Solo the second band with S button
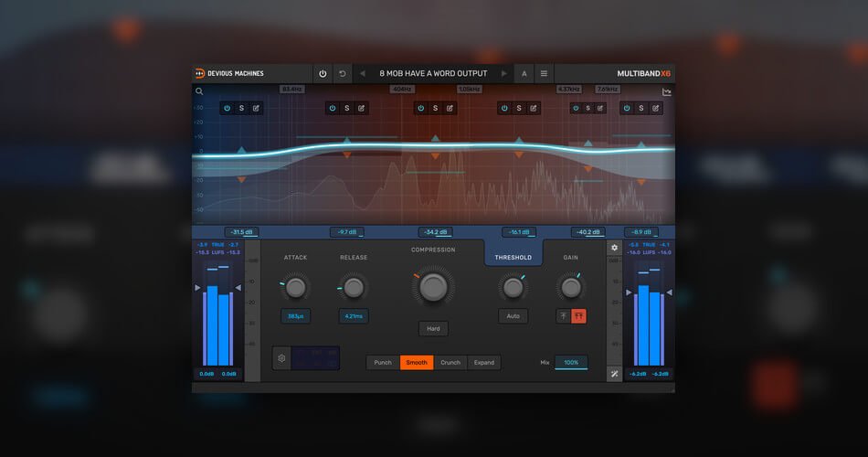 [347, 109]
